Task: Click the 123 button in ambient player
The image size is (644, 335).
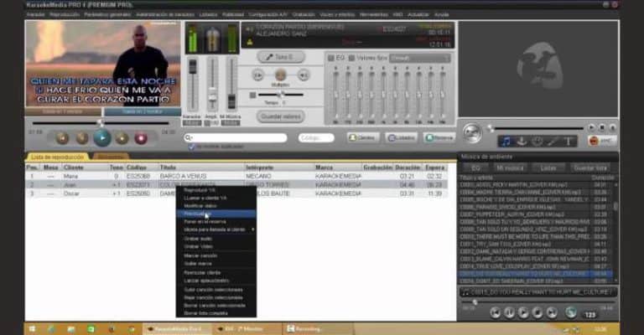Action: pos(589,315)
